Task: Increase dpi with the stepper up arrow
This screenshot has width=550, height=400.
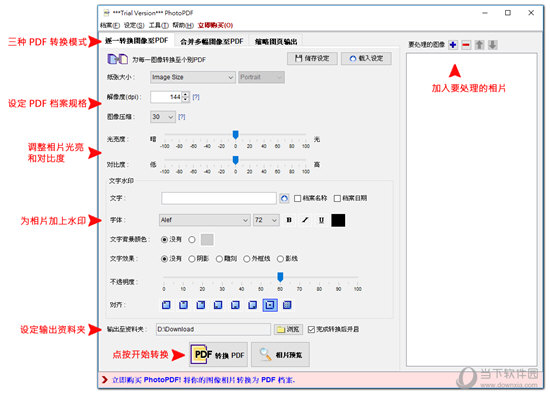Action: click(x=186, y=94)
